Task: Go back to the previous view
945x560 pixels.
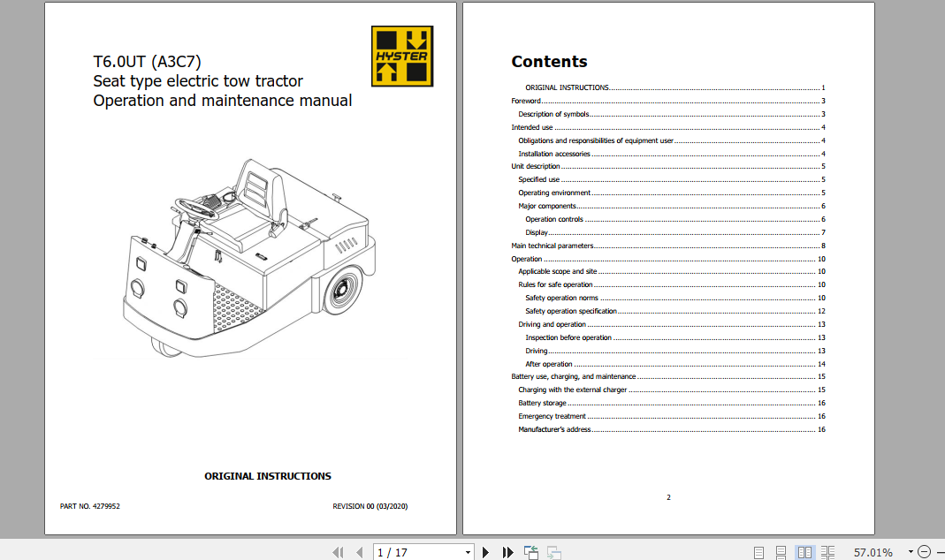Action: tap(531, 552)
